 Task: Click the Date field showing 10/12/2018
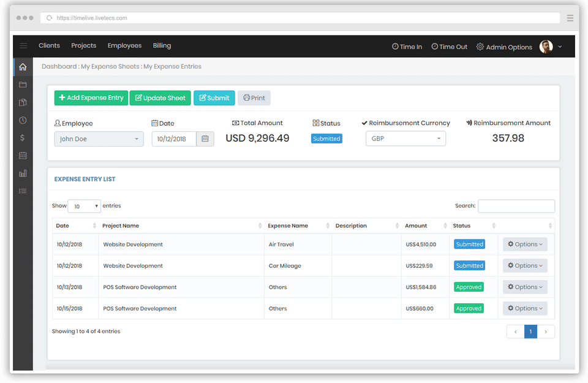(x=174, y=138)
